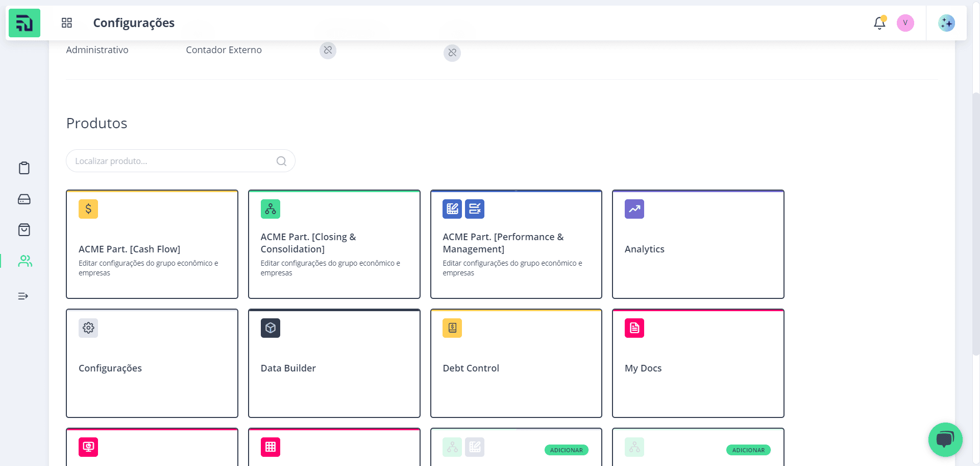Open the apps grid menu icon
The height and width of the screenshot is (466, 980).
(67, 23)
